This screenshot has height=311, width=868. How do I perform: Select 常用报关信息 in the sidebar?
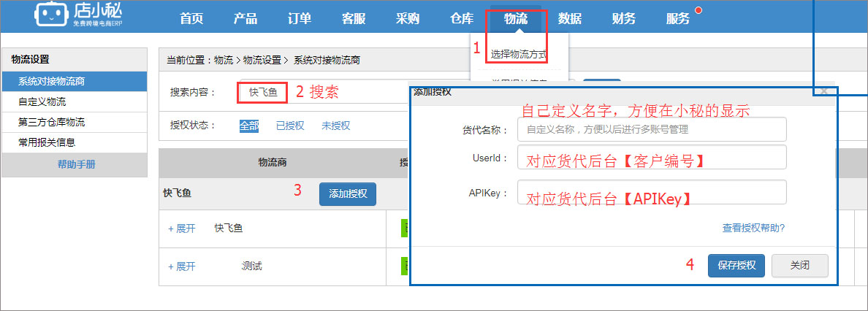coord(75,142)
